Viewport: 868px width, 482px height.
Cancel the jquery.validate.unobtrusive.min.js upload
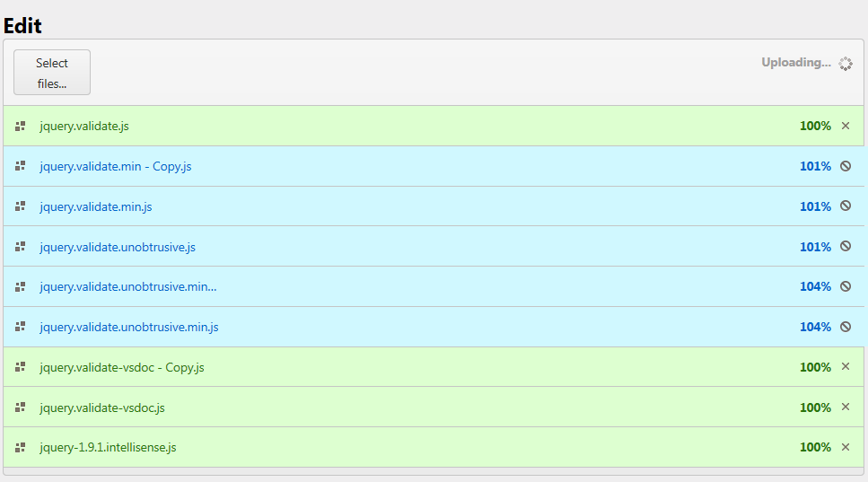click(846, 327)
